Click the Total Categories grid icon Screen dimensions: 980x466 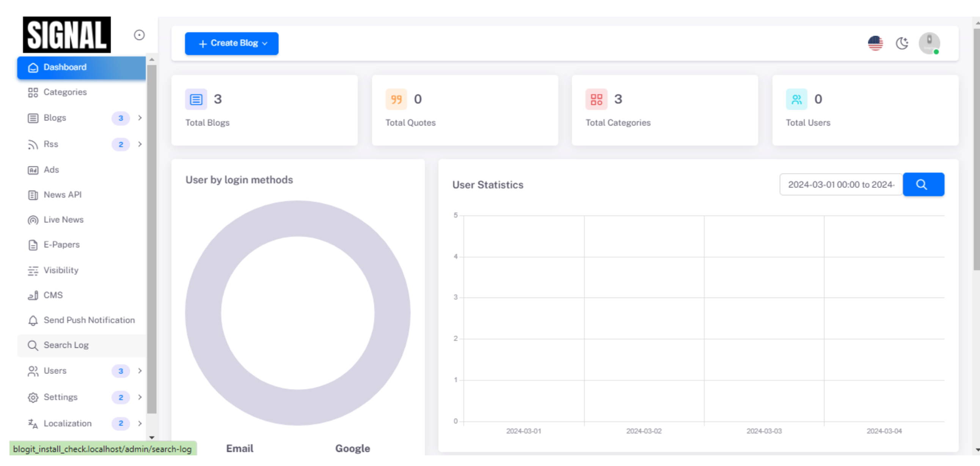[596, 99]
